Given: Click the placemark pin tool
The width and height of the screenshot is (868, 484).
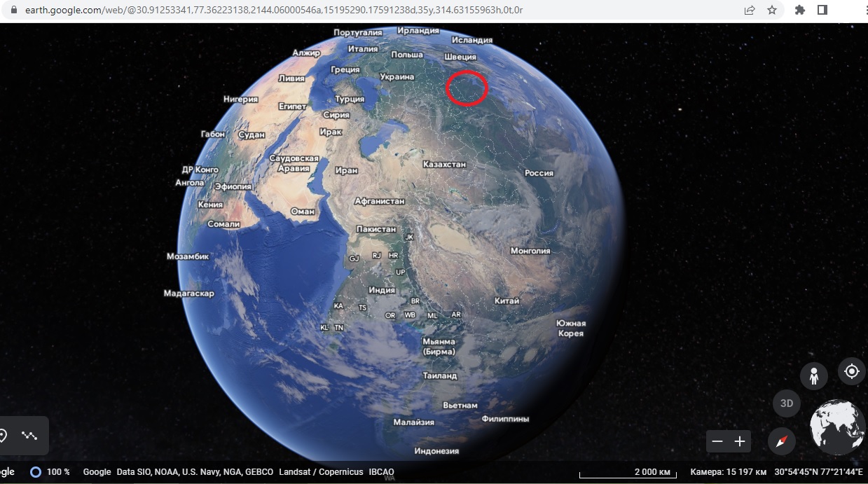Looking at the screenshot, I should (x=4, y=435).
